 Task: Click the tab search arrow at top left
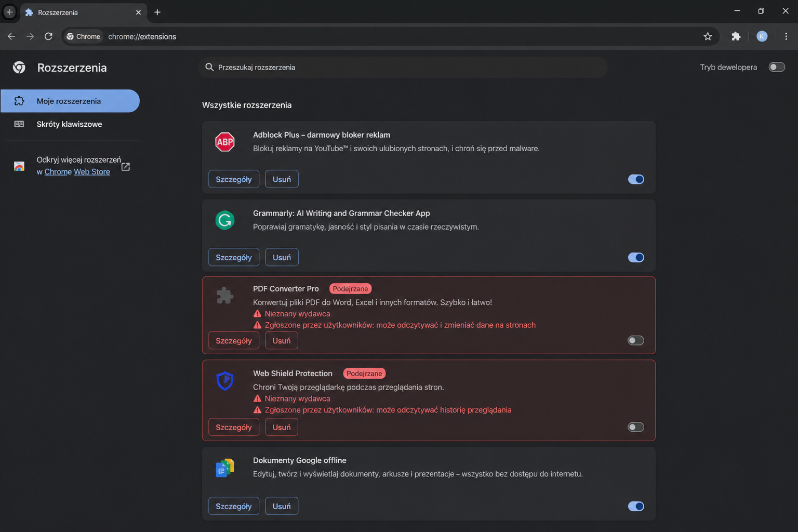click(x=9, y=11)
